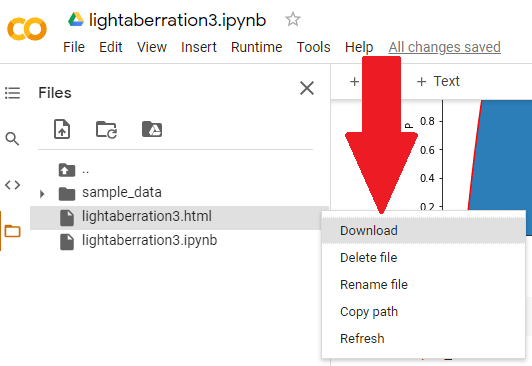Close the Files panel
532x366 pixels.
click(x=307, y=88)
